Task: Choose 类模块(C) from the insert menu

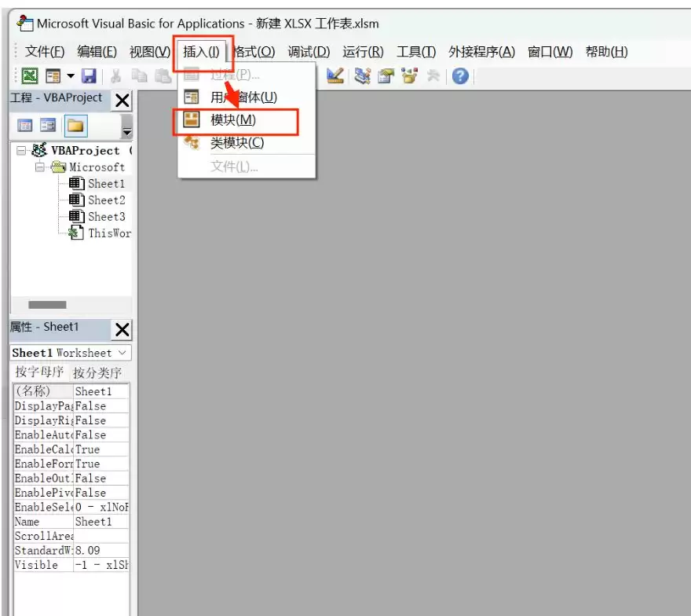Action: click(247, 143)
